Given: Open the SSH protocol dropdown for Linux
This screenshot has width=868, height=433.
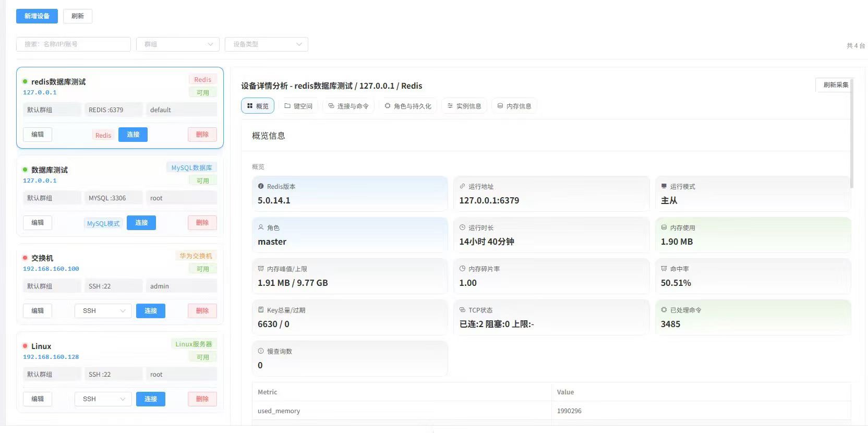Looking at the screenshot, I should click(104, 399).
